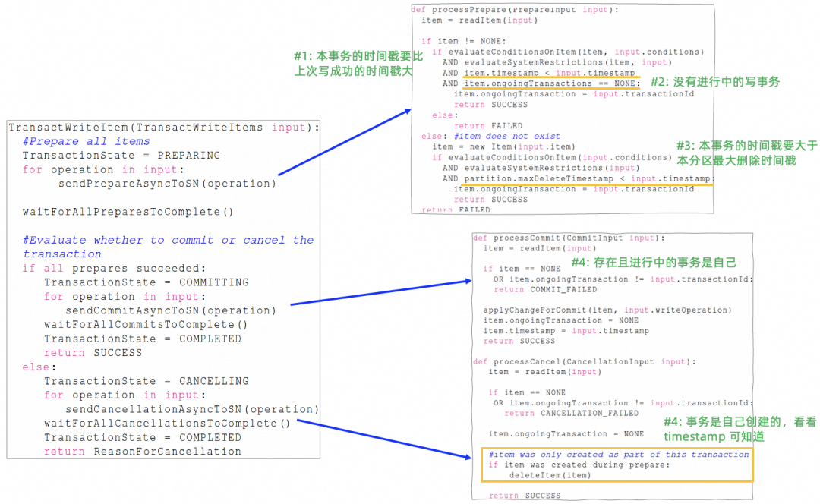Viewport: 820px width, 504px height.
Task: Select 'waitForAllCommitsToComplete()' line
Action: coord(146,325)
